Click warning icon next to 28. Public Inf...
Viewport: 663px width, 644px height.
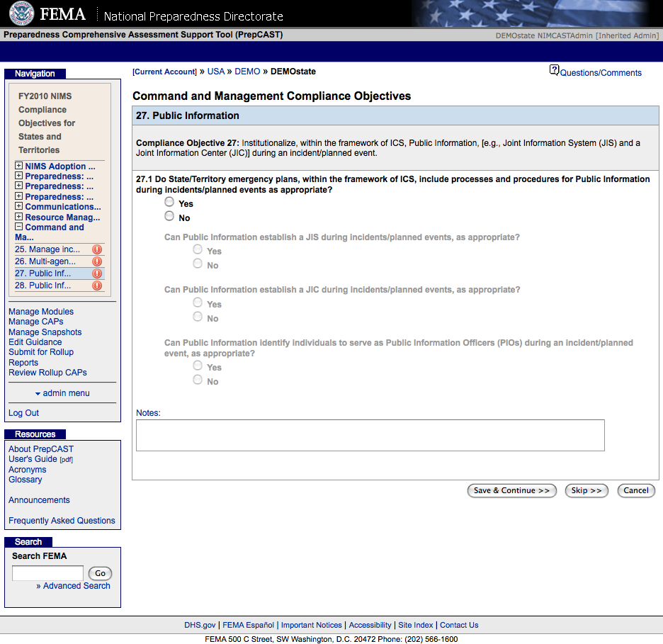[97, 286]
